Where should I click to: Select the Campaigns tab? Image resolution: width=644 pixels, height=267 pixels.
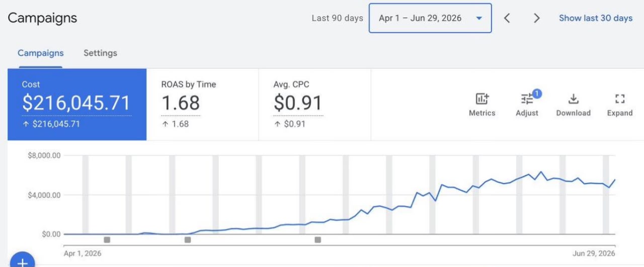(41, 53)
